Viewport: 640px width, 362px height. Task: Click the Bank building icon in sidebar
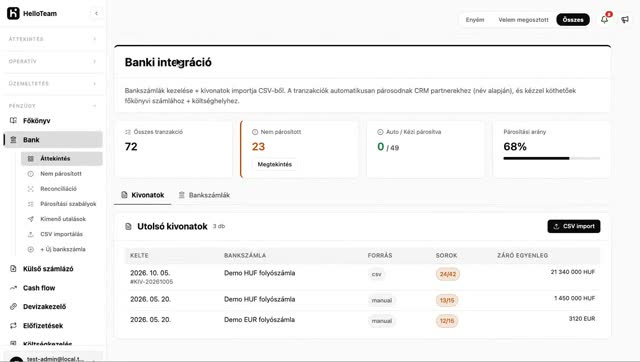click(13, 140)
